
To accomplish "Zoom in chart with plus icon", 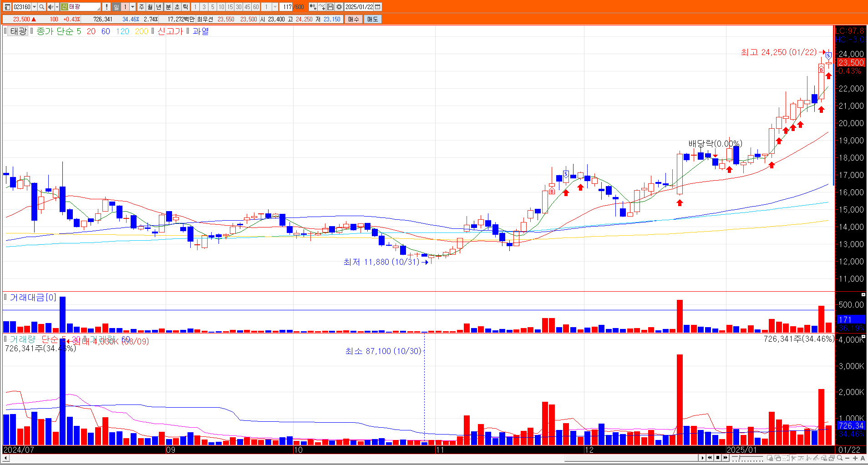I will coord(855,458).
